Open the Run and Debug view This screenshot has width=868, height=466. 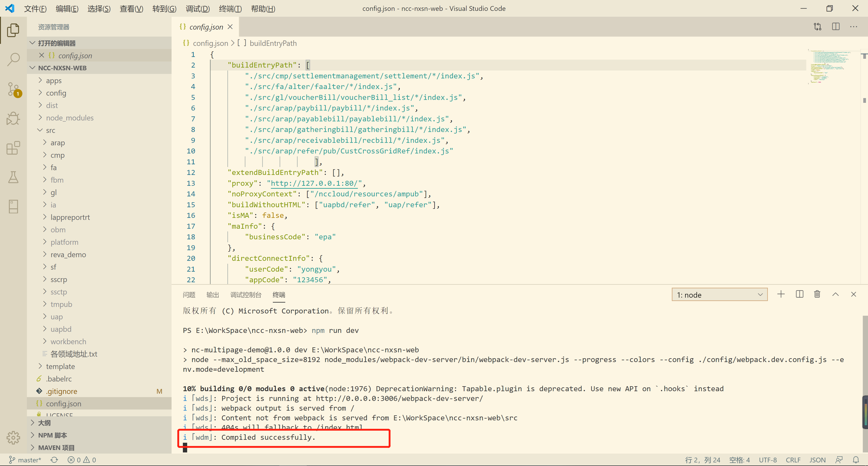click(13, 118)
